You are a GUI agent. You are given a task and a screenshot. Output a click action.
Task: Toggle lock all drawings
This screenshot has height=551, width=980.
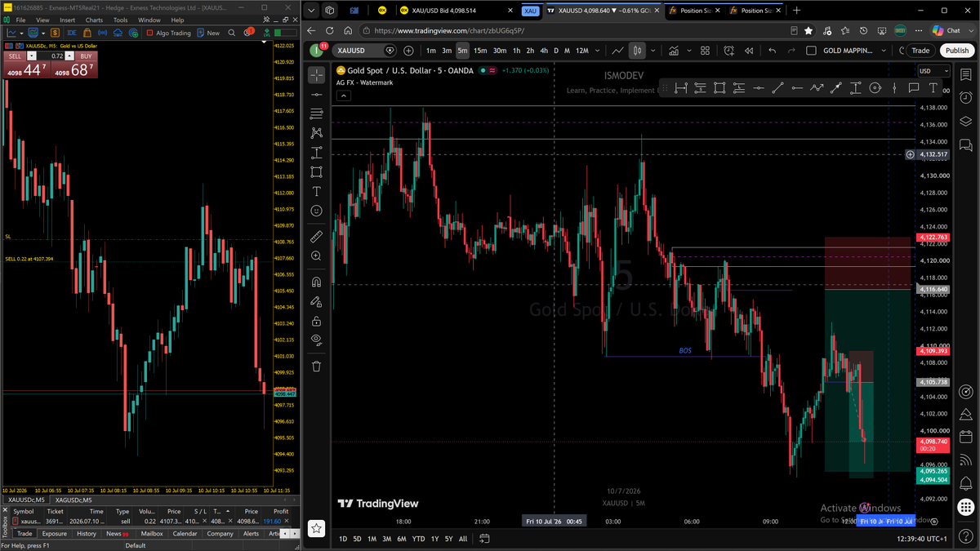click(x=316, y=321)
